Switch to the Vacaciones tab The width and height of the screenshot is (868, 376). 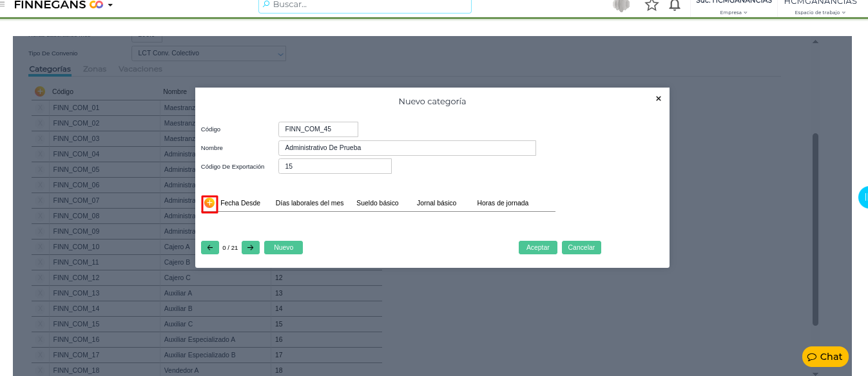(140, 69)
